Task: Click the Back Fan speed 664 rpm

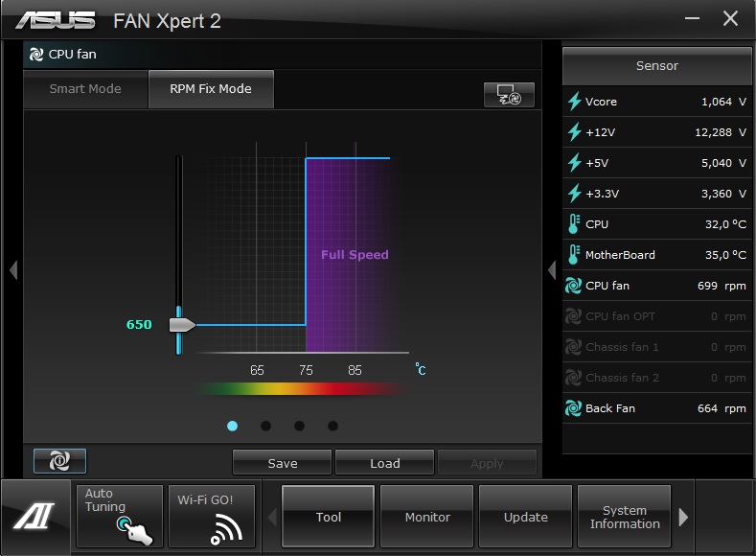Action: (x=722, y=408)
